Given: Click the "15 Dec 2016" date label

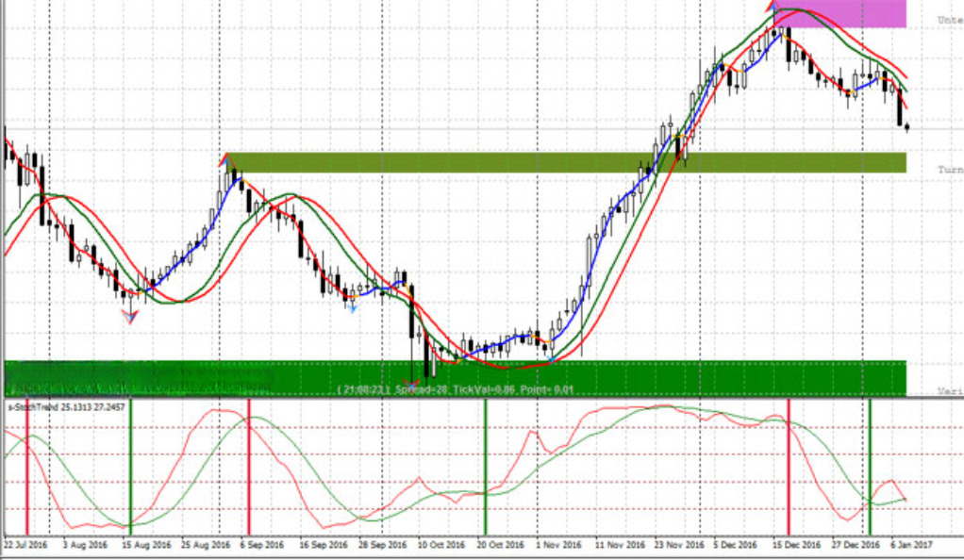Looking at the screenshot, I should (x=794, y=545).
